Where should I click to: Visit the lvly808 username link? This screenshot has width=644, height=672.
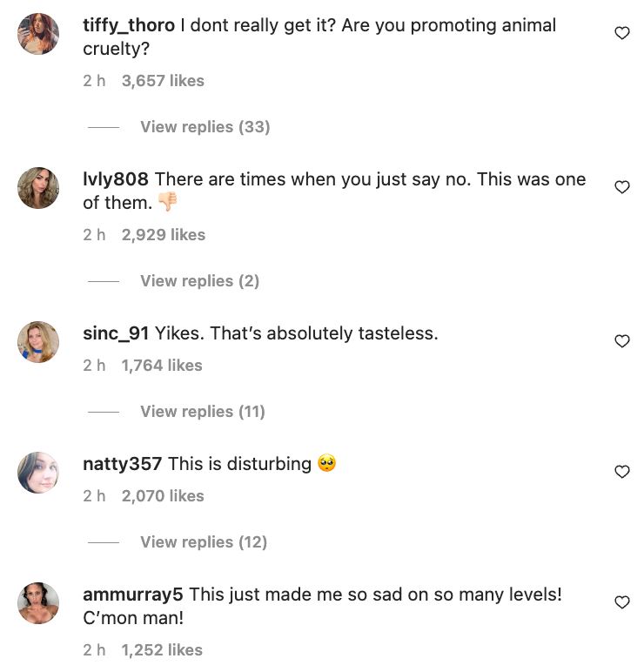[x=116, y=179]
